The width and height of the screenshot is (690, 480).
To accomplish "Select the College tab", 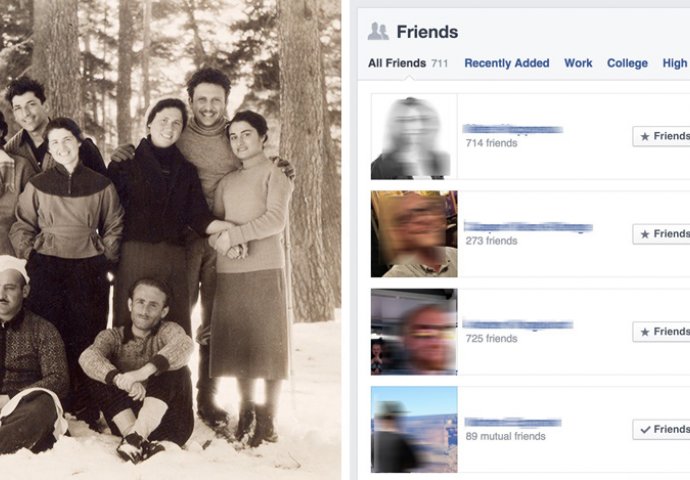I will pyautogui.click(x=627, y=63).
